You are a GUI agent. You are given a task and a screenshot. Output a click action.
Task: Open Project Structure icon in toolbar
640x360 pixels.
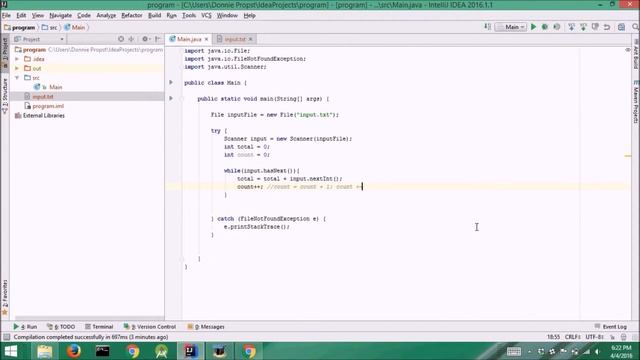tap(621, 27)
